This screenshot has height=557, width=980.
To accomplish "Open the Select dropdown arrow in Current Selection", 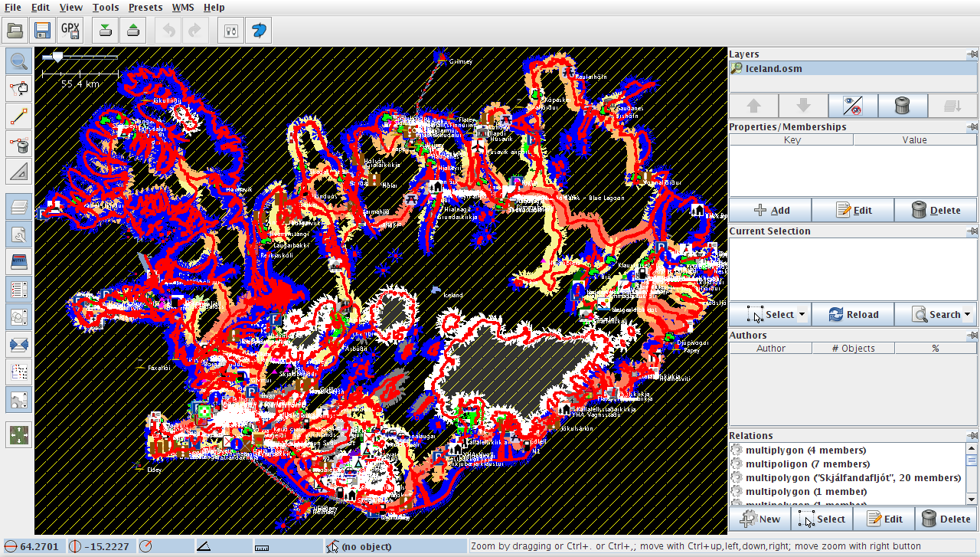I will coord(802,314).
